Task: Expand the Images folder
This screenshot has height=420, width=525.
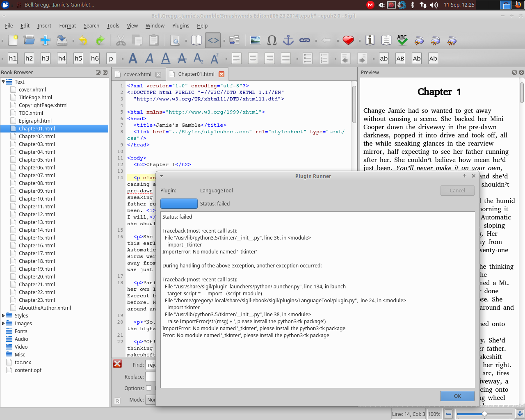Action: pyautogui.click(x=3, y=324)
